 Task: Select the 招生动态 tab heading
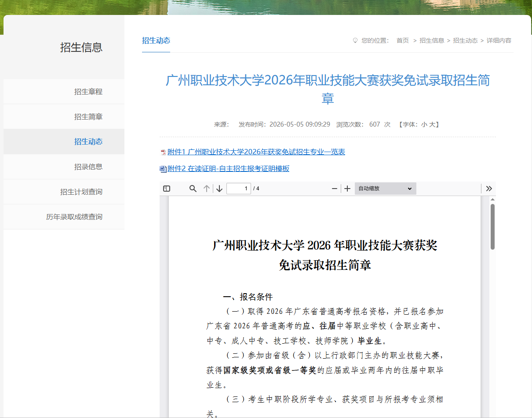pos(156,40)
